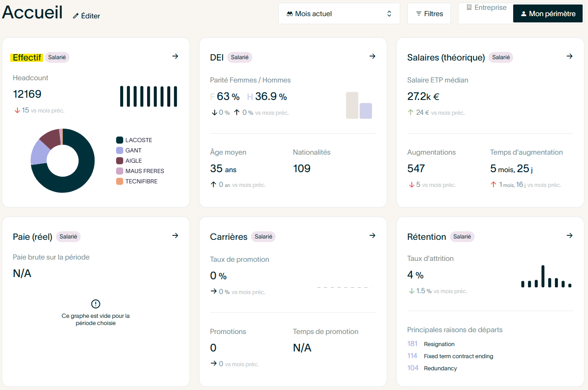Select the GANT legend entry

(x=133, y=151)
